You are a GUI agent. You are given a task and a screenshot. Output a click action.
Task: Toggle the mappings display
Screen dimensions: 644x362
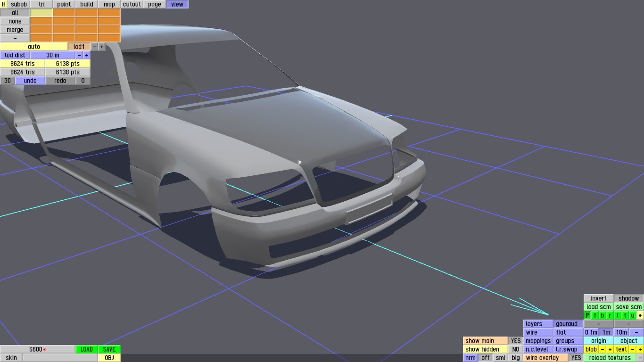point(538,341)
